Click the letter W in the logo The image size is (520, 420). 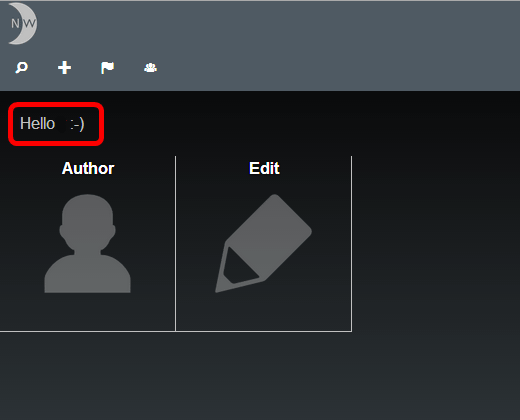pos(29,24)
